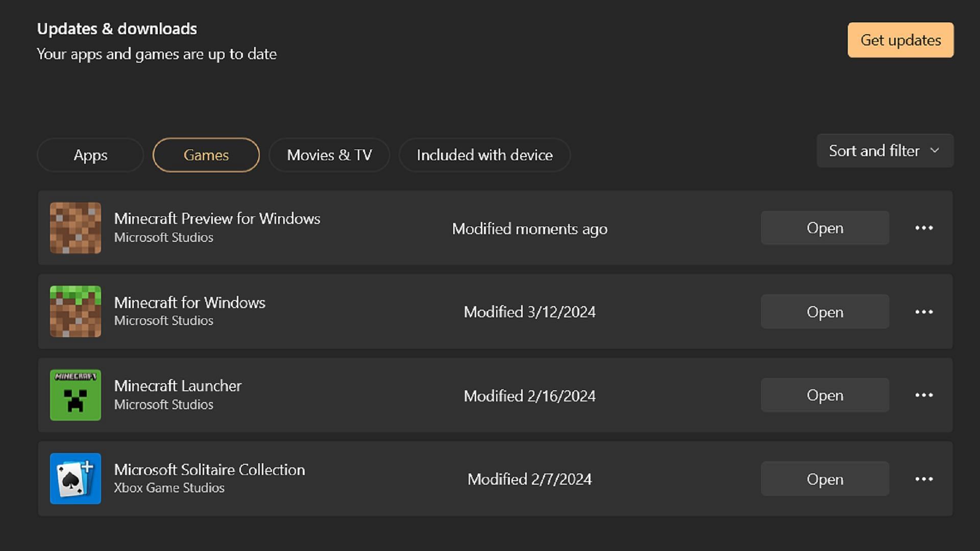980x551 pixels.
Task: Click the Modified 2/16/2024 text
Action: click(530, 396)
